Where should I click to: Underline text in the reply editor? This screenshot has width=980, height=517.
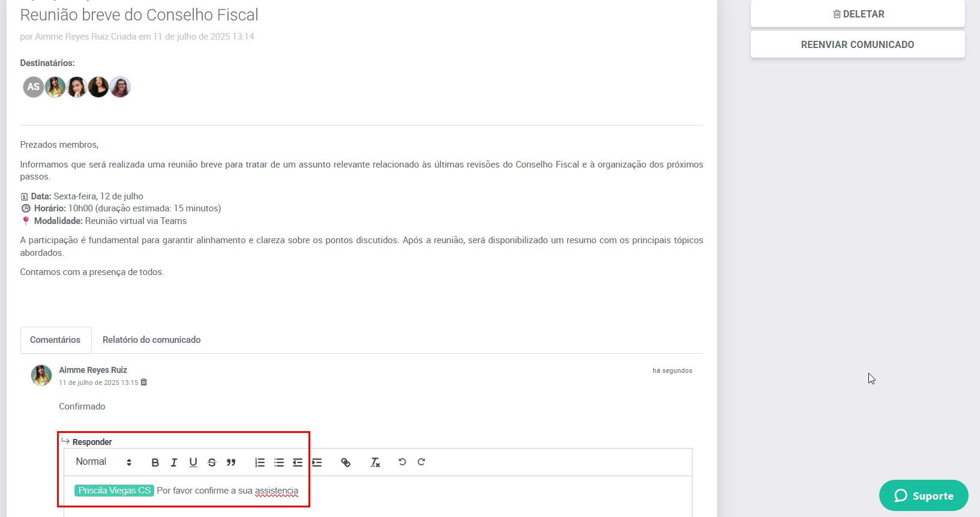click(x=193, y=462)
